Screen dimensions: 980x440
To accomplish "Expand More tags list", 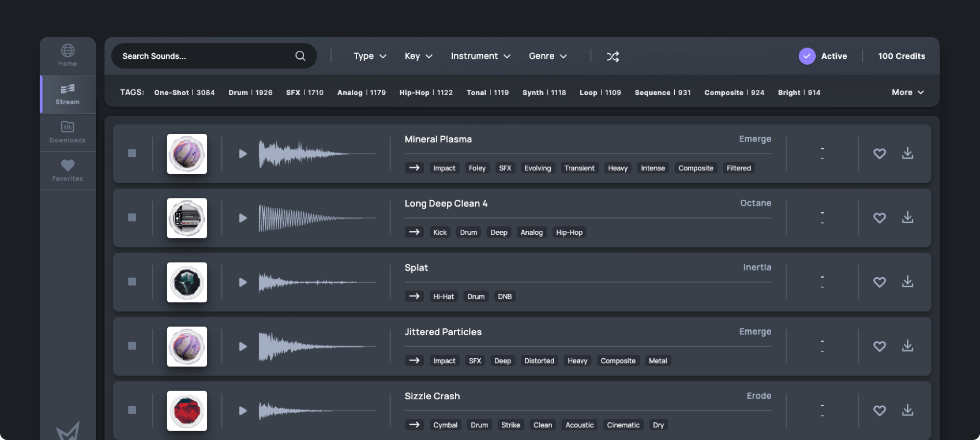I will click(907, 92).
